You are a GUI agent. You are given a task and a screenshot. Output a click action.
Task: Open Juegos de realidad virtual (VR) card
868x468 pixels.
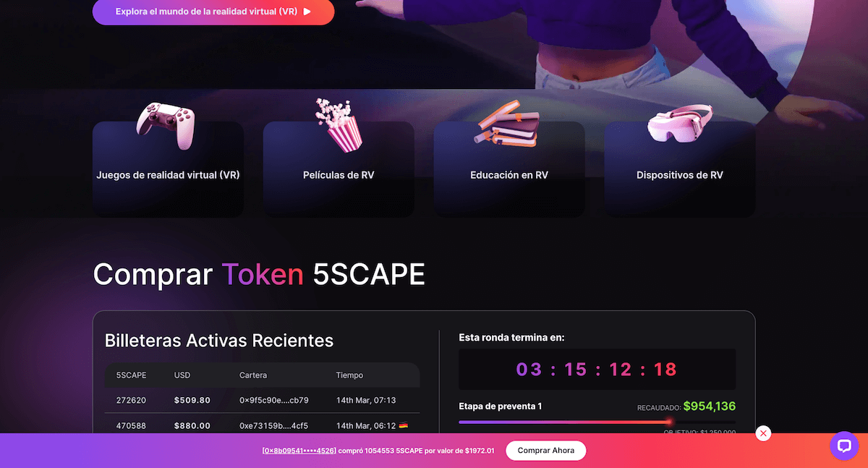coord(168,169)
